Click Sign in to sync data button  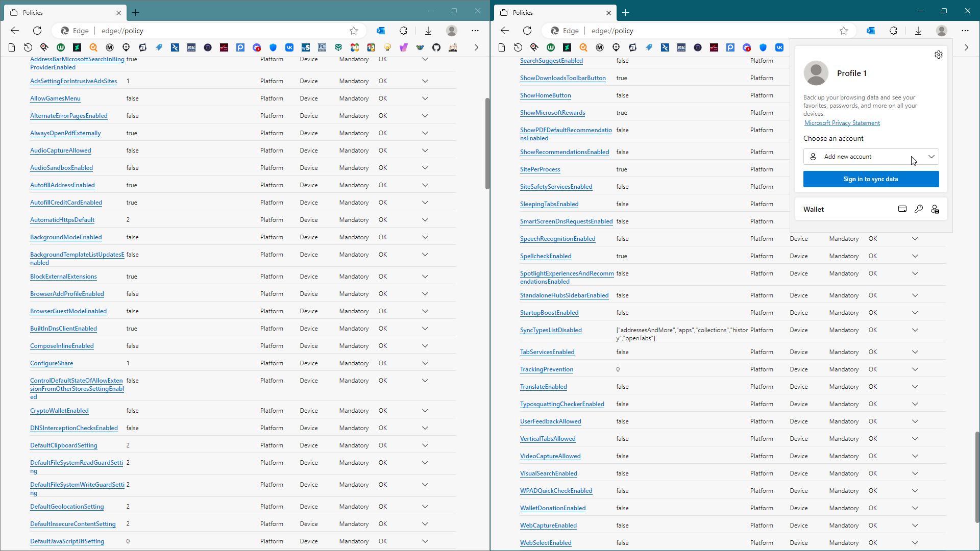click(x=870, y=179)
